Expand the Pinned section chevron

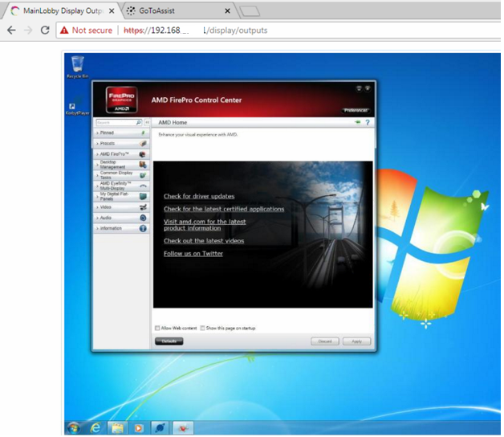pyautogui.click(x=97, y=133)
